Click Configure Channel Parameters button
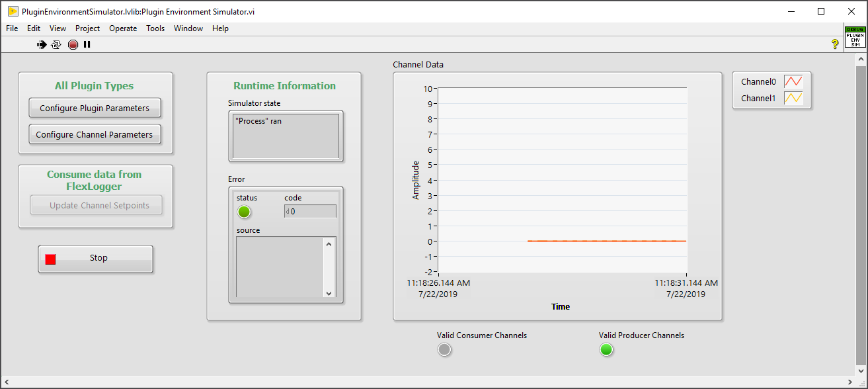Viewport: 868px width, 389px height. click(95, 135)
